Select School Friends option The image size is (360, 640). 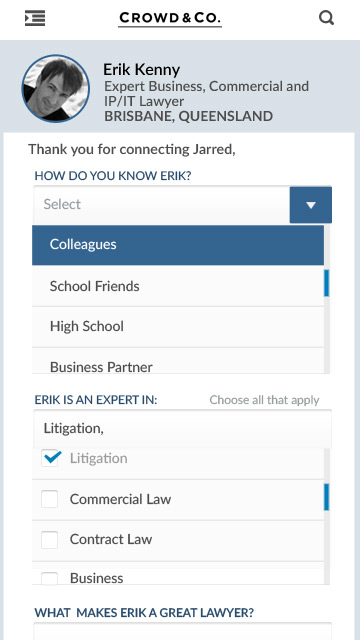[x=178, y=286]
